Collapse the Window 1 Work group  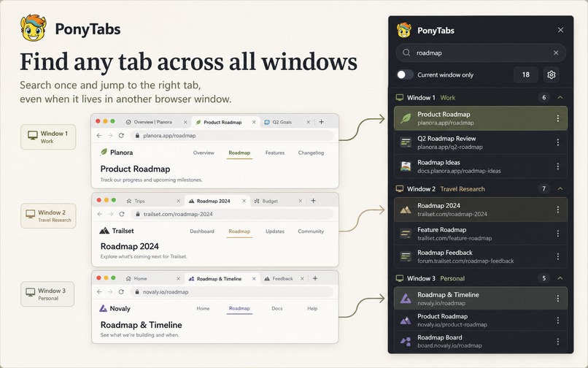tap(560, 98)
